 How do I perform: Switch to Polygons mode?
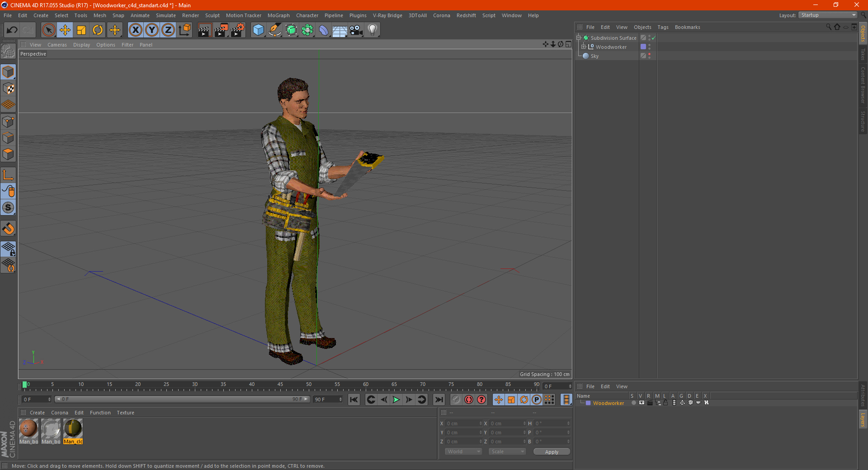coord(8,154)
